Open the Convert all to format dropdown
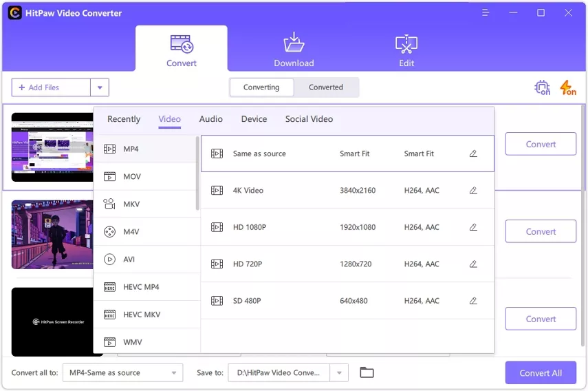This screenshot has width=588, height=391. [x=122, y=372]
